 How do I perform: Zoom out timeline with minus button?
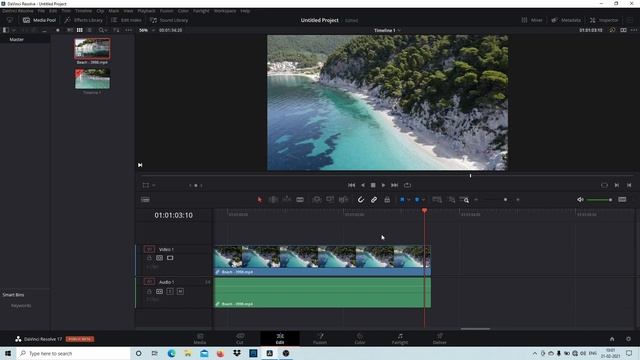[476, 200]
